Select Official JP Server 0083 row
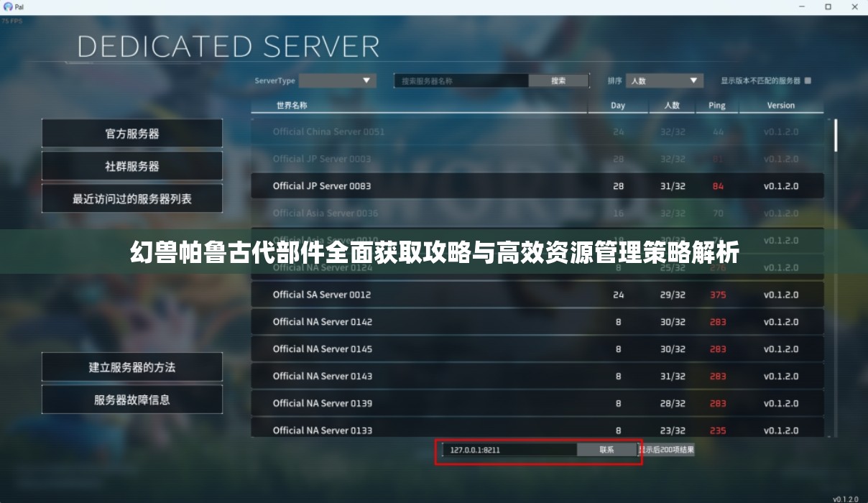Screen dimensions: 868x503 (x=537, y=186)
